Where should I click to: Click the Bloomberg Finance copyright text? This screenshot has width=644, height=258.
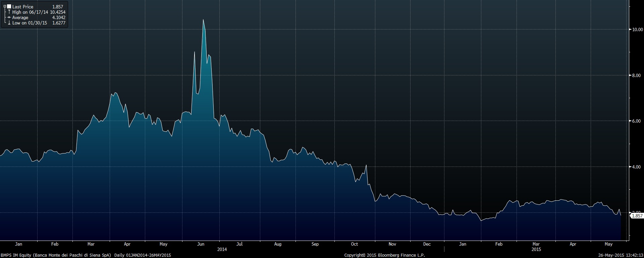click(384, 255)
